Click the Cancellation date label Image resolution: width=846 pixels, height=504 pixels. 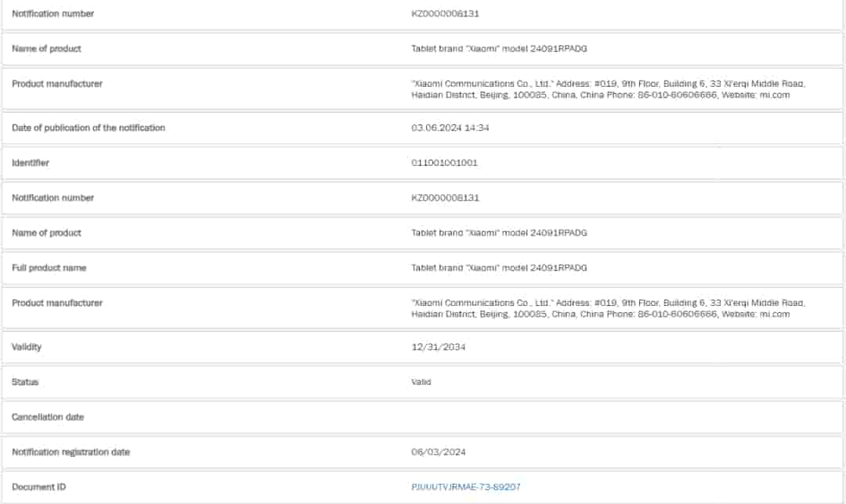pyautogui.click(x=48, y=417)
